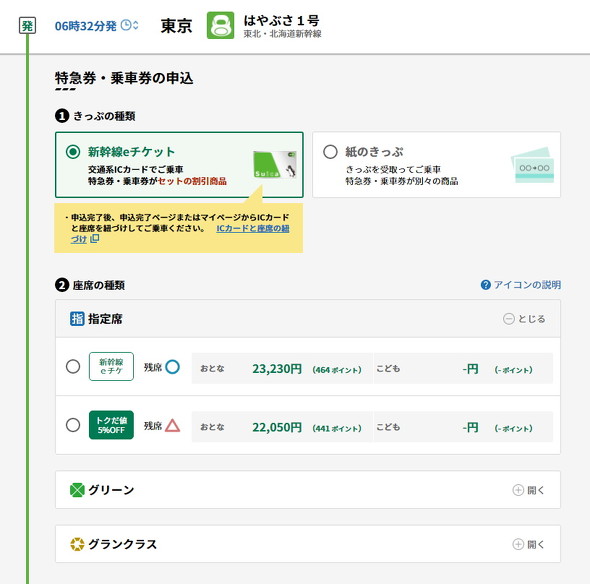The width and height of the screenshot is (590, 584).
Task: Change departure time via 06時32分発
Action: click(x=85, y=26)
